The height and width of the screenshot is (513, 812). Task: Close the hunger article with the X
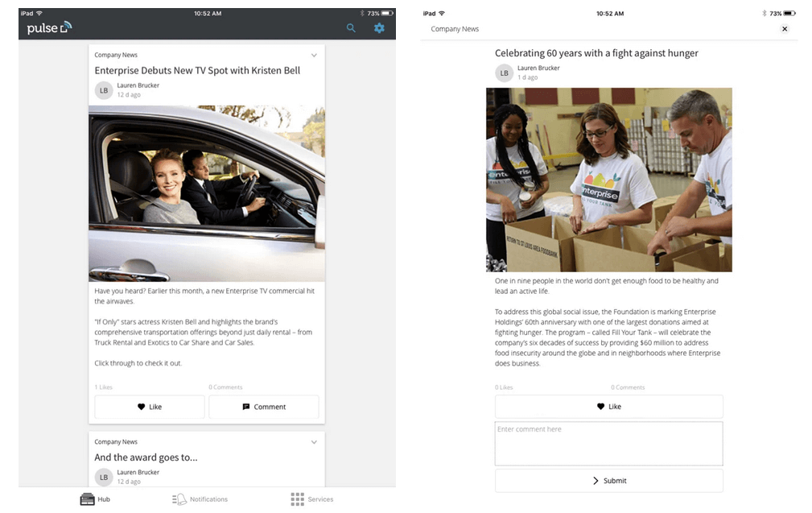[x=785, y=29]
